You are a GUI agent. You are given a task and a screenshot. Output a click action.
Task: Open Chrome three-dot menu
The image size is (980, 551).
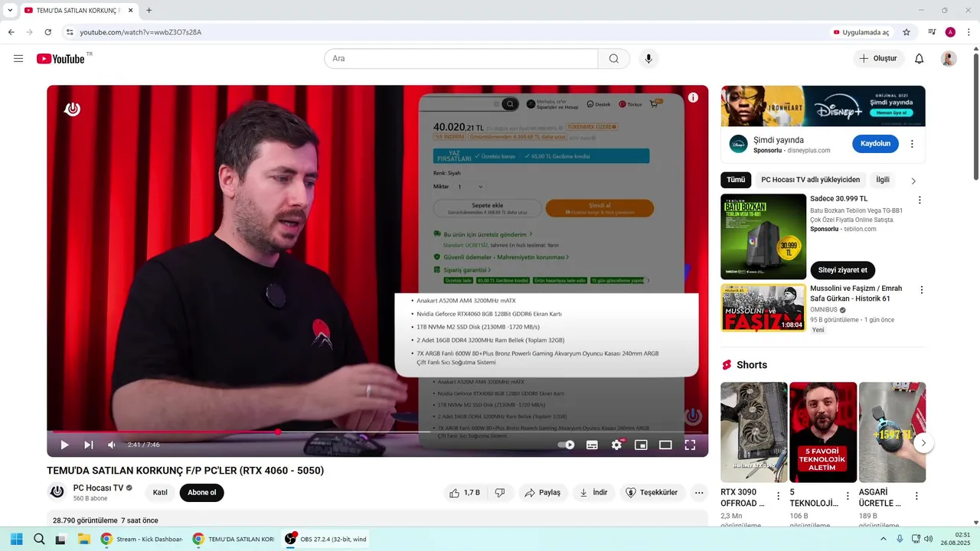coord(969,32)
